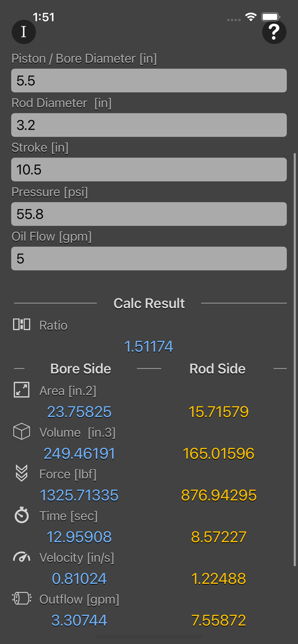This screenshot has width=298, height=644.
Task: Select the Rod Diameter input field
Action: point(149,125)
